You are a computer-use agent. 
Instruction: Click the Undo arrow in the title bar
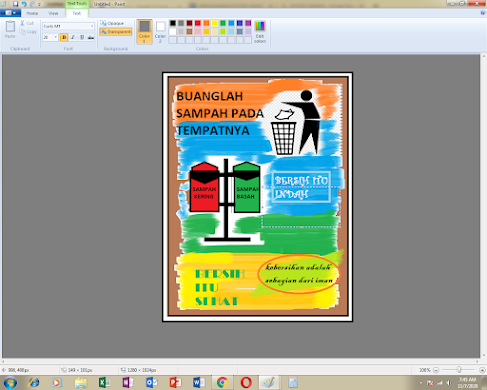pyautogui.click(x=24, y=4)
